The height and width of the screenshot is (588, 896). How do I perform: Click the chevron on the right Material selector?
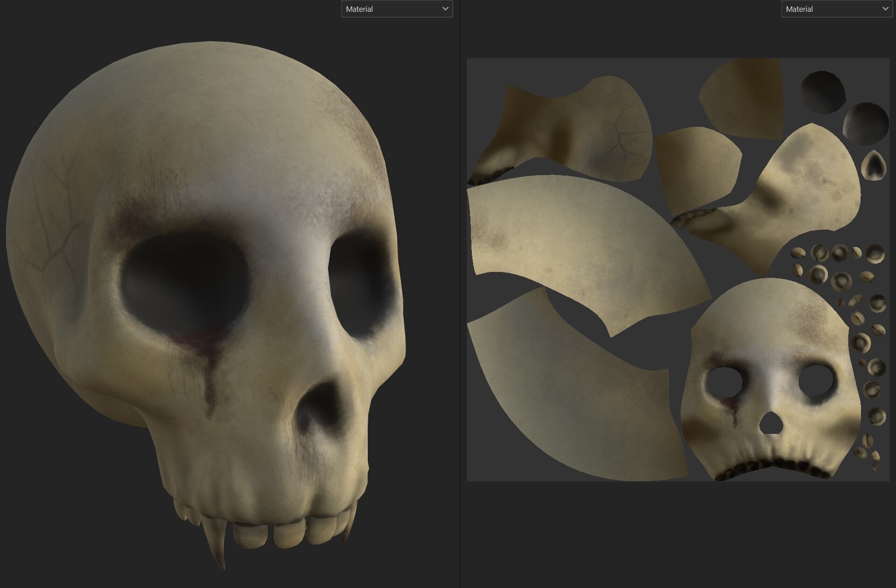pos(885,9)
